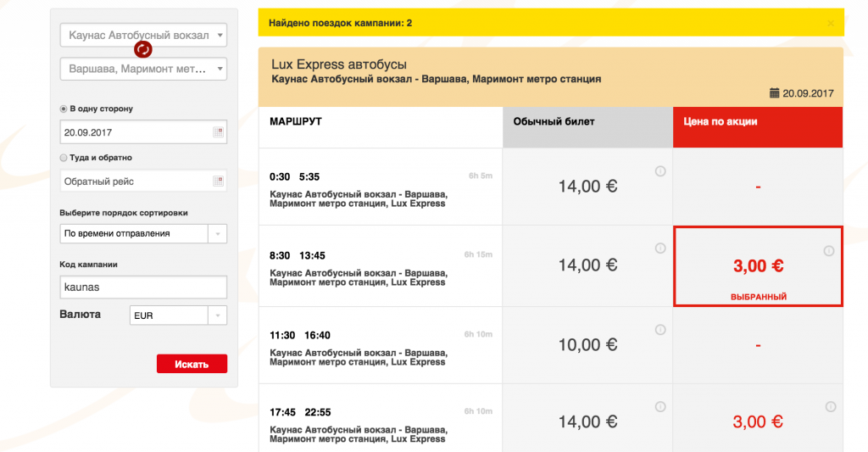
Task: Show info icon in selected 3,00 € promo cell
Action: click(x=829, y=251)
